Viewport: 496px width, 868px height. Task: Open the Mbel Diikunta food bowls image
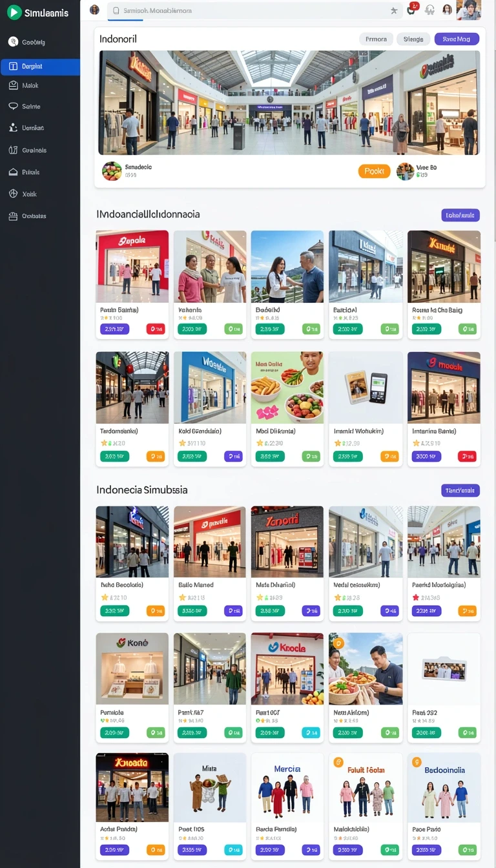pos(287,387)
